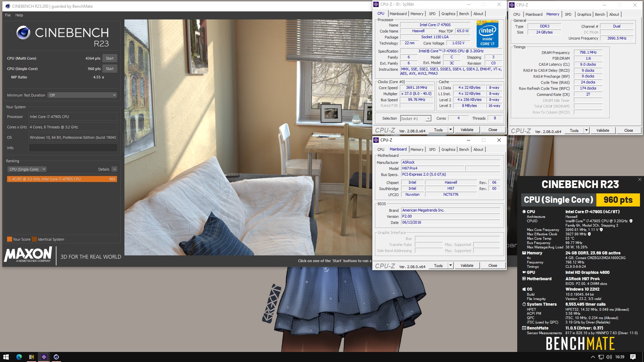Image resolution: width=644 pixels, height=362 pixels.
Task: Select the 4C/8T i7-4790S ranking entry
Action: (x=62, y=179)
